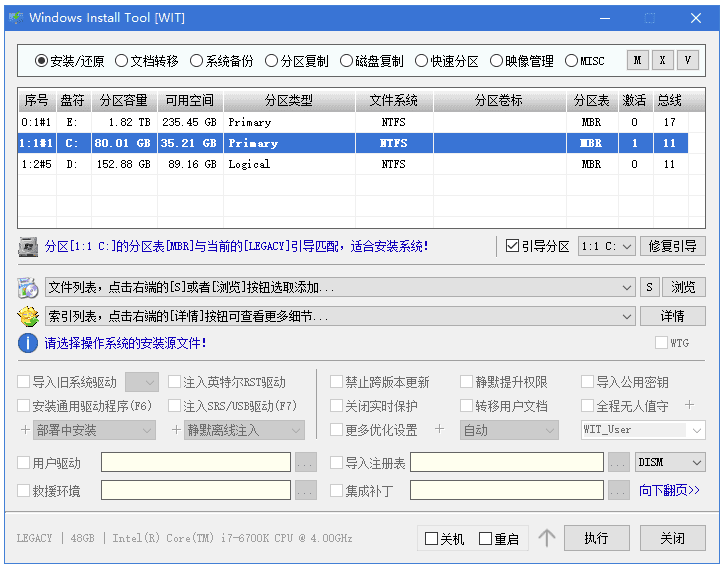The width and height of the screenshot is (725, 569).
Task: Click the browse dots button for 用户驱动
Action: tap(305, 463)
